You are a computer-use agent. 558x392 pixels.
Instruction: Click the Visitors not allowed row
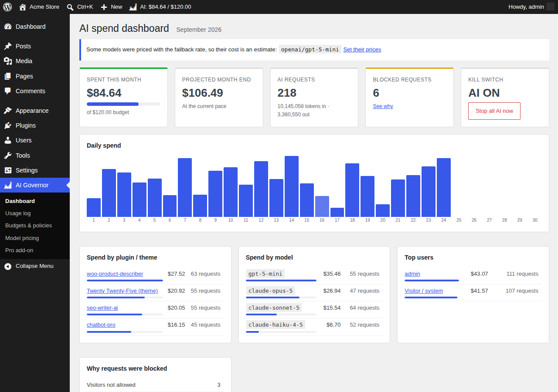[x=155, y=385]
